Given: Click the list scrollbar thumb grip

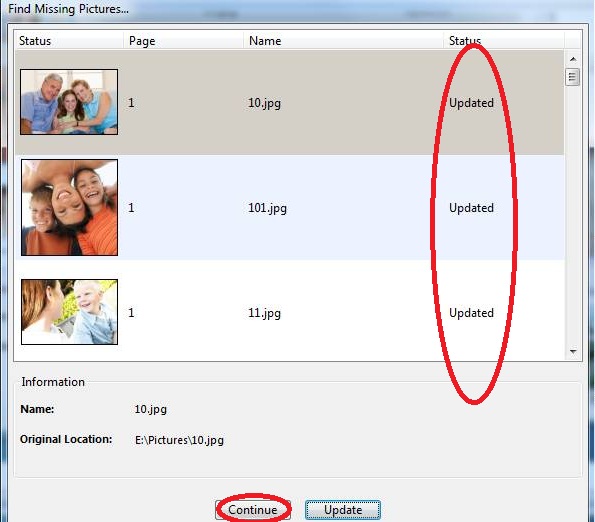Looking at the screenshot, I should click(x=572, y=77).
